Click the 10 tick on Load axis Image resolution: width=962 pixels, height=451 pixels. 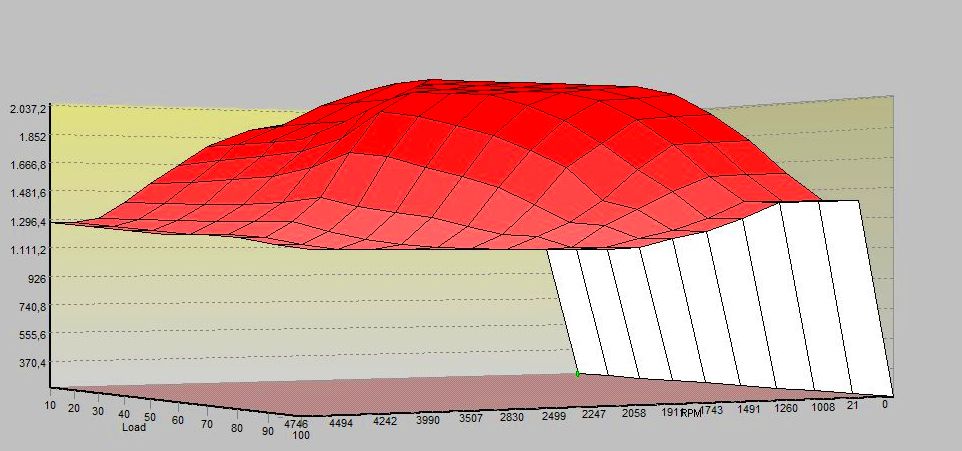click(51, 405)
